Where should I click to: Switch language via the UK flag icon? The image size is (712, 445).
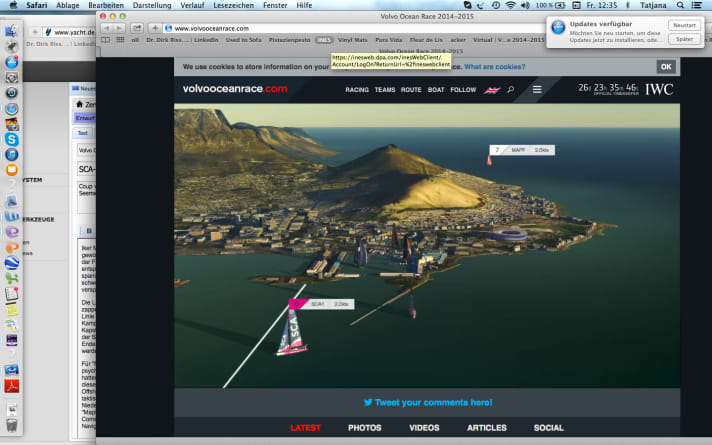tap(491, 90)
